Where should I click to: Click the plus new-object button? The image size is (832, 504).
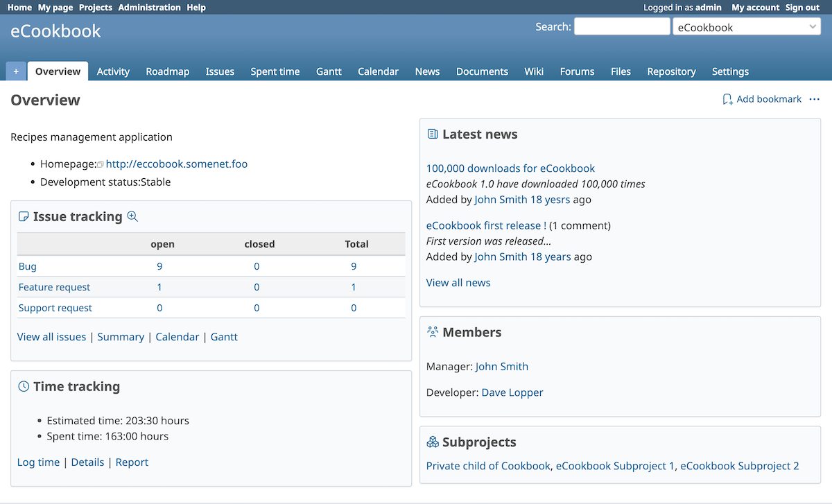click(16, 71)
